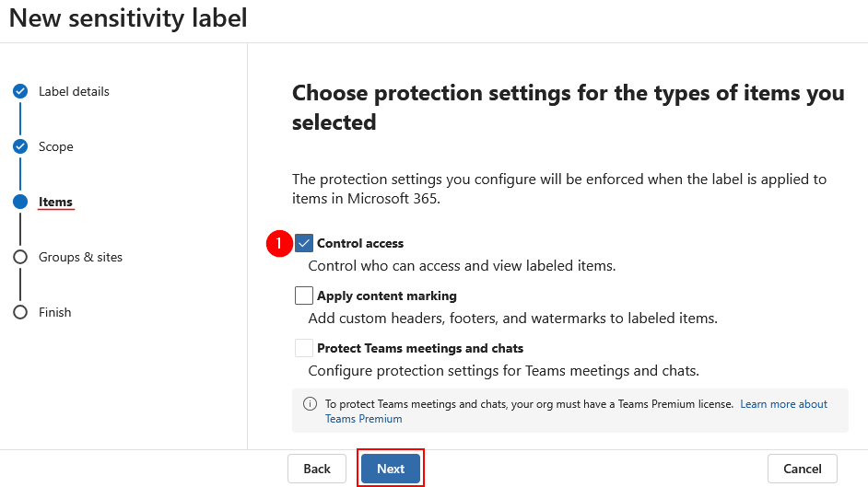Enable the Apply content marking checkbox
This screenshot has width=868, height=487.
(x=304, y=296)
